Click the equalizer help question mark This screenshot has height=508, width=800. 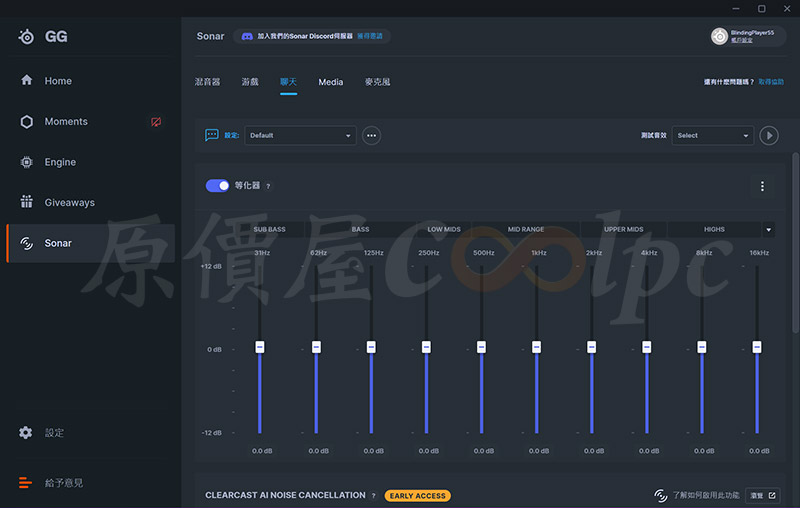pos(268,187)
